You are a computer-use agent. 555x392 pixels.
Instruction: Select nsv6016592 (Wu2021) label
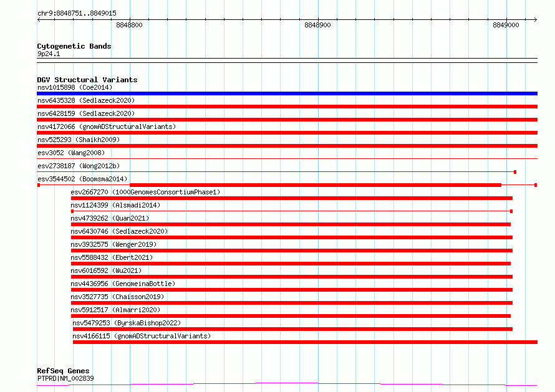106,270
